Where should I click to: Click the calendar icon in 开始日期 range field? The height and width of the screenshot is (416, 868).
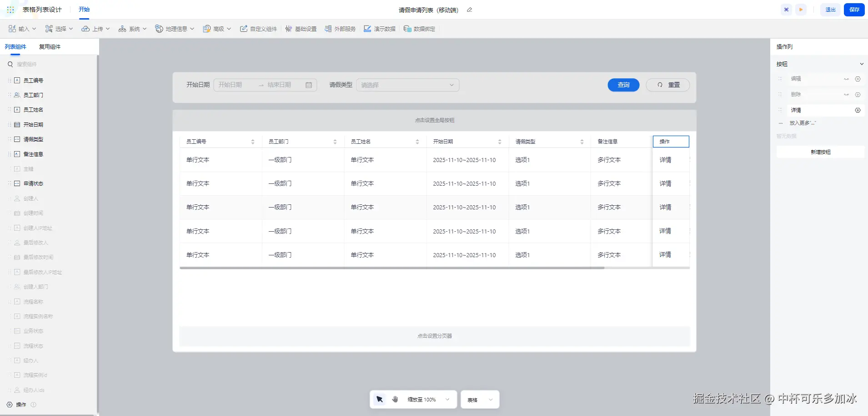[x=309, y=85]
